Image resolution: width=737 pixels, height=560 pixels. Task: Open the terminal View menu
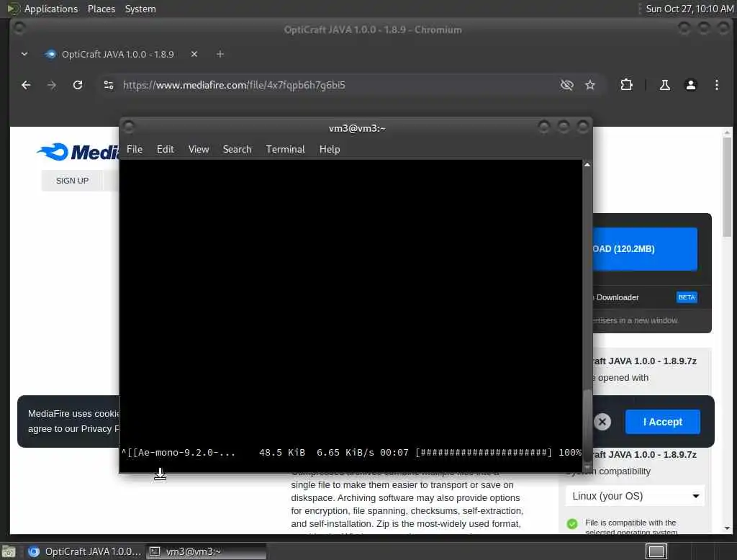pyautogui.click(x=199, y=149)
